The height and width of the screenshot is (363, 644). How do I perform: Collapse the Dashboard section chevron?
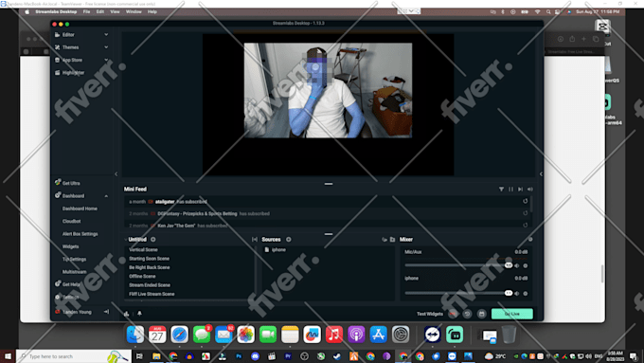click(106, 196)
